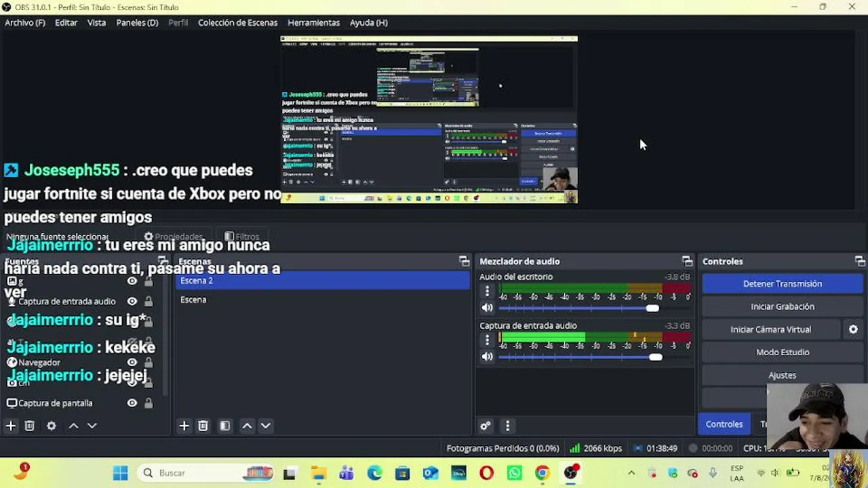This screenshot has height=488, width=868.
Task: Start virtual camera with Iniciar Cámara Virtual
Action: coord(771,329)
